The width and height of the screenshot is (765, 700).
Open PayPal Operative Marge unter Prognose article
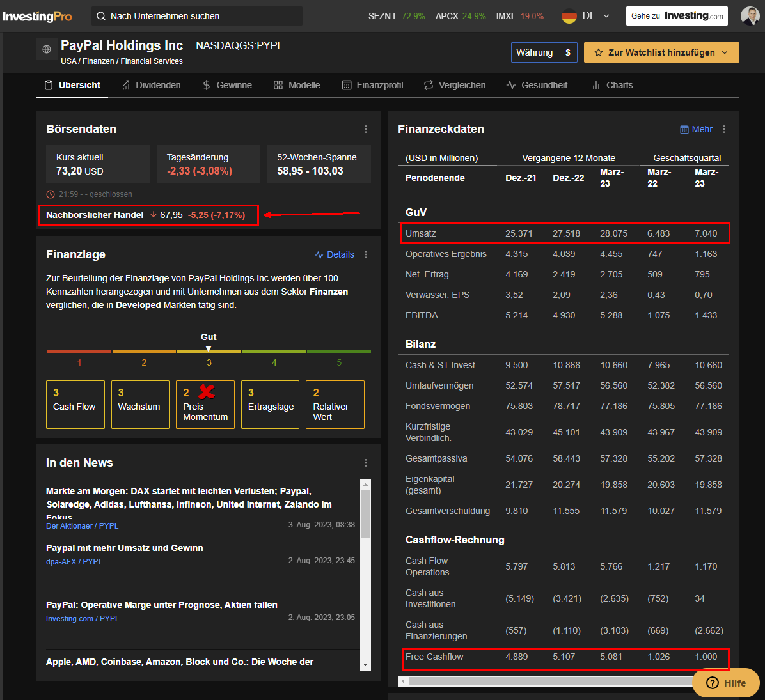tap(161, 605)
